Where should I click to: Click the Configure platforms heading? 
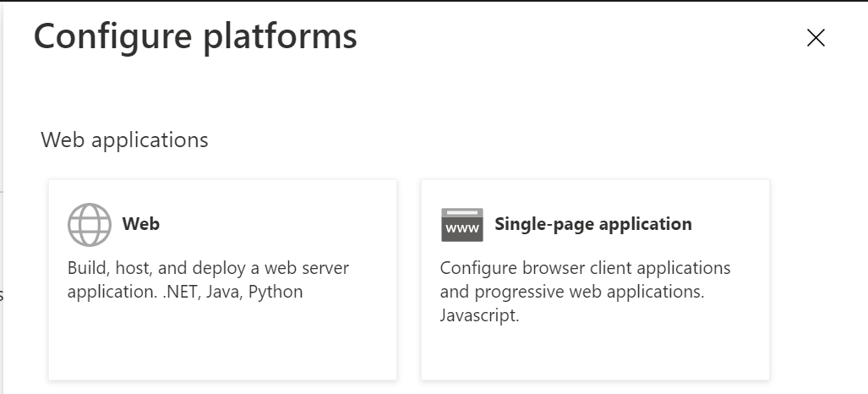point(194,37)
